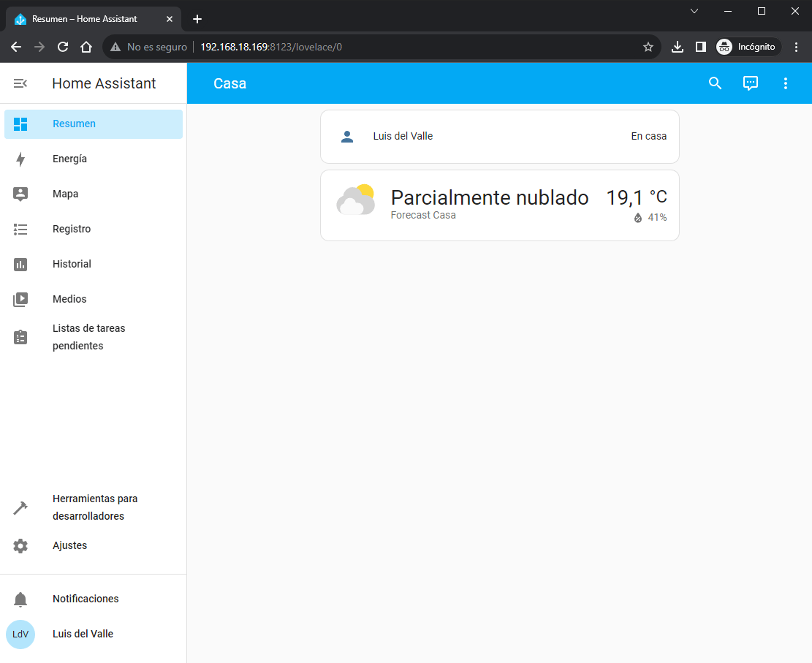Open Herramientas para desarrolladores
Viewport: 812px width, 663px height.
point(94,507)
